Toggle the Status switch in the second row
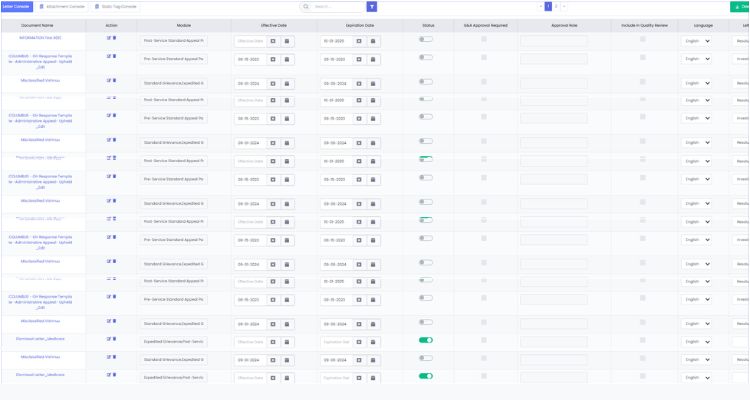The width and height of the screenshot is (750, 400). coord(426,57)
